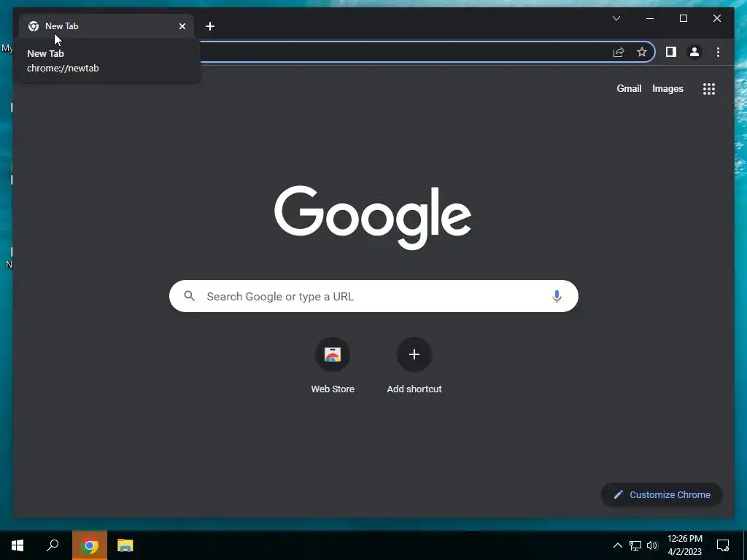This screenshot has width=747, height=560.
Task: Open the profile avatar icon
Action: [x=694, y=52]
